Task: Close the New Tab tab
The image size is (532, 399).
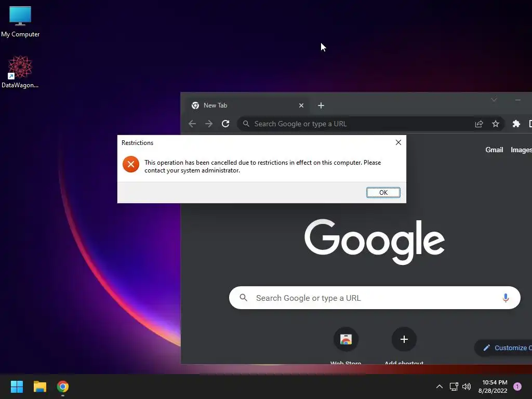Action: click(301, 105)
